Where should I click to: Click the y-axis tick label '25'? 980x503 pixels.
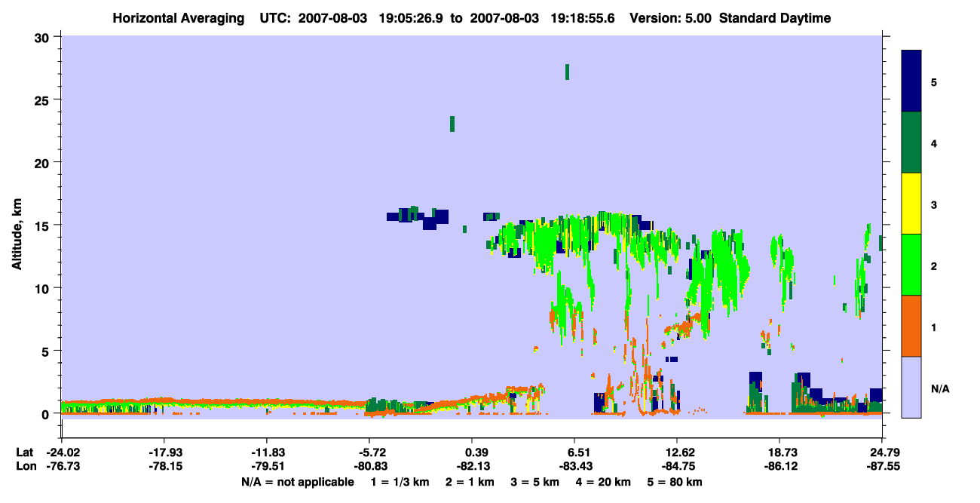tap(44, 100)
